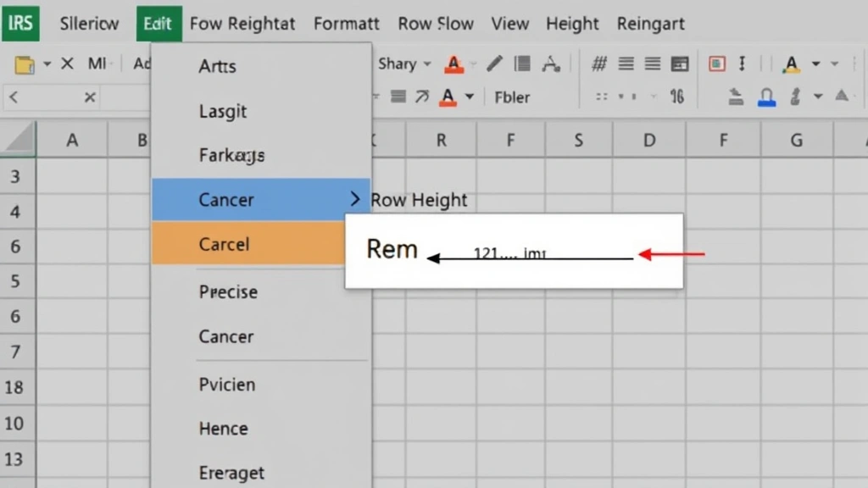This screenshot has width=868, height=488.
Task: Click the pencil editing icon
Action: coord(494,64)
